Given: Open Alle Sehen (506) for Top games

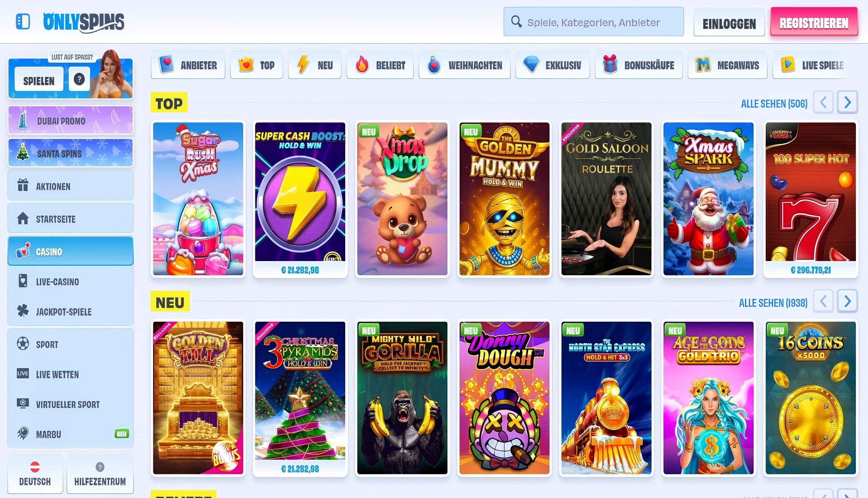Looking at the screenshot, I should click(775, 103).
